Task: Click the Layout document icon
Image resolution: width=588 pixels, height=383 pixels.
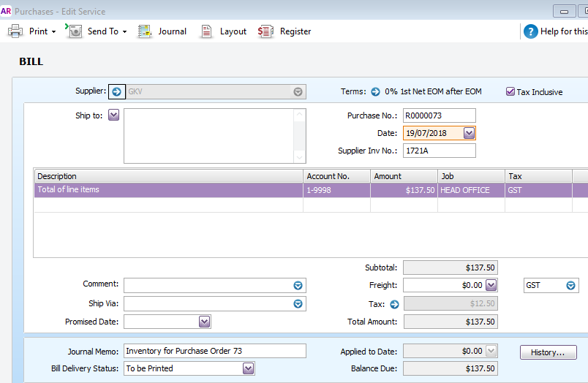Action: (x=206, y=31)
